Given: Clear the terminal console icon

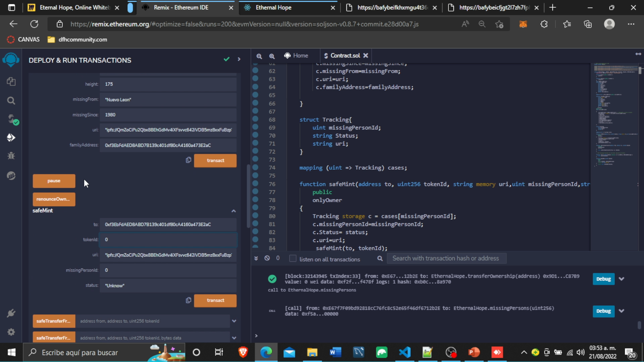Looking at the screenshot, I should coord(267,258).
